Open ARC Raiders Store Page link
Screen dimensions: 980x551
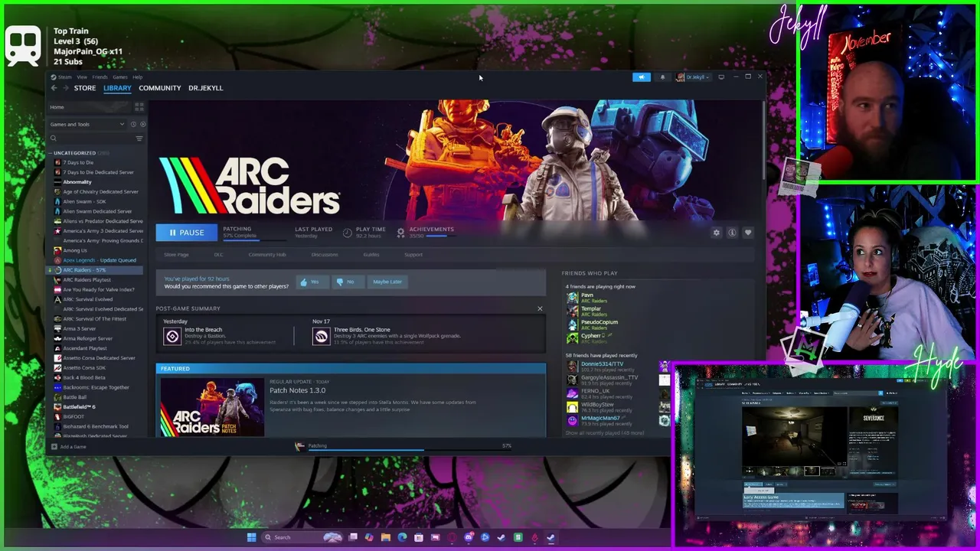176,255
